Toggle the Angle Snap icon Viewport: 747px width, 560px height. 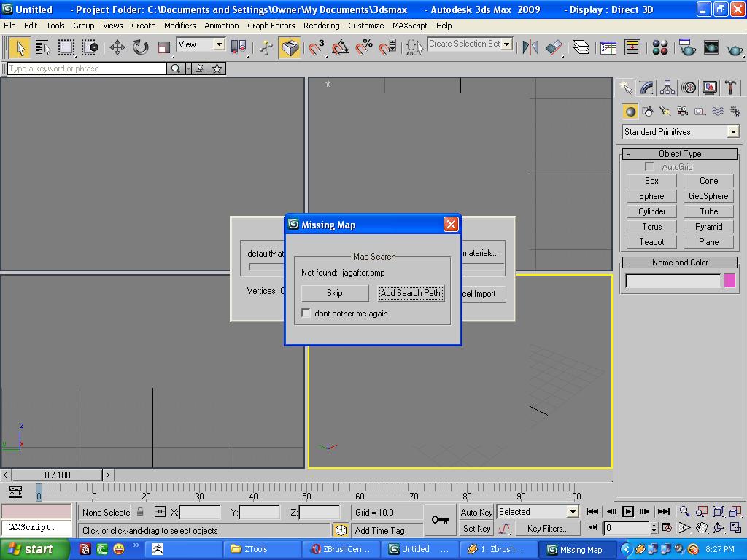(340, 47)
